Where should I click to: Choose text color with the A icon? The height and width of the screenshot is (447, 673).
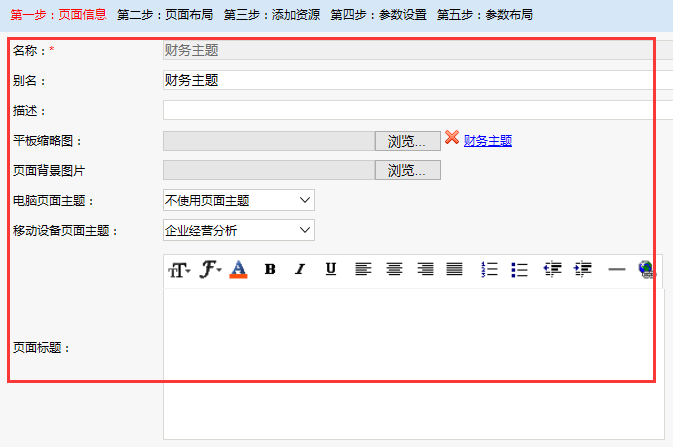238,270
